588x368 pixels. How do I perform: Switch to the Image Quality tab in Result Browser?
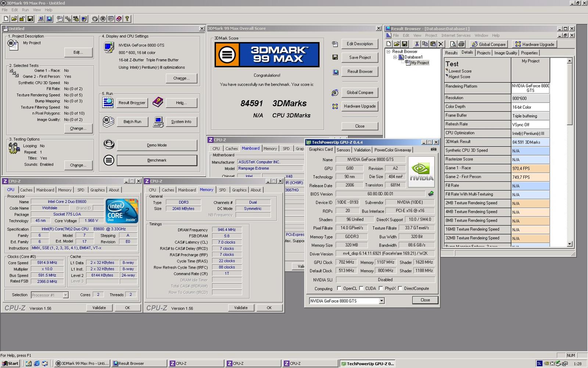[x=505, y=53]
